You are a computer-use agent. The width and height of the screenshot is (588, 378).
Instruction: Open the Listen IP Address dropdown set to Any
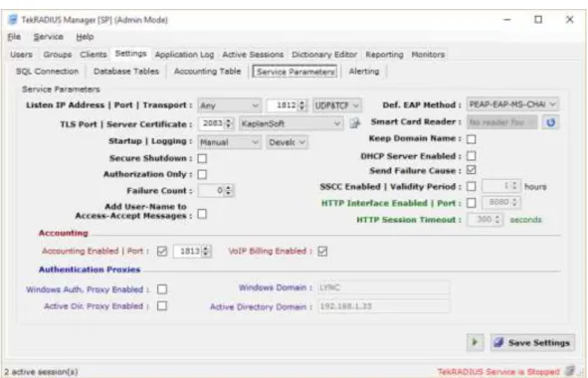(x=230, y=105)
